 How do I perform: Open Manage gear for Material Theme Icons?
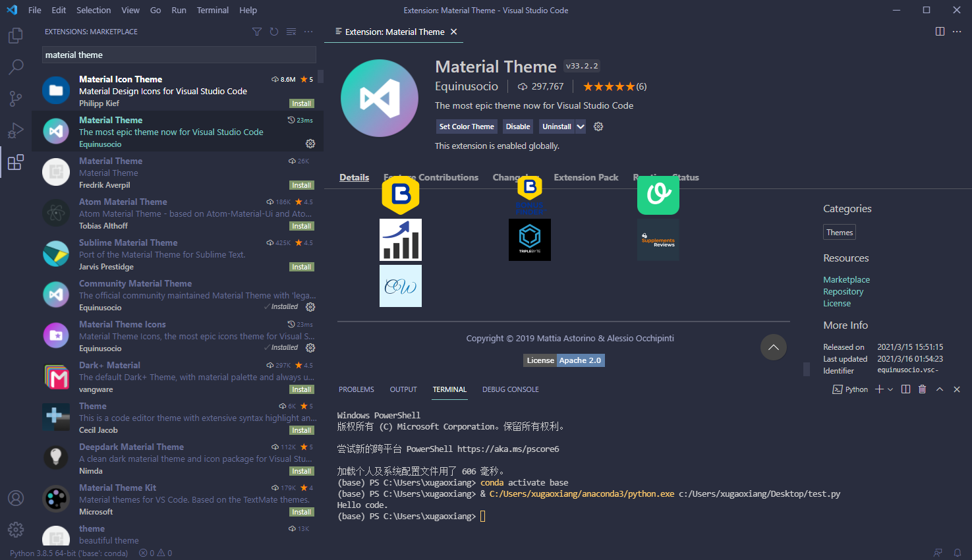point(310,348)
